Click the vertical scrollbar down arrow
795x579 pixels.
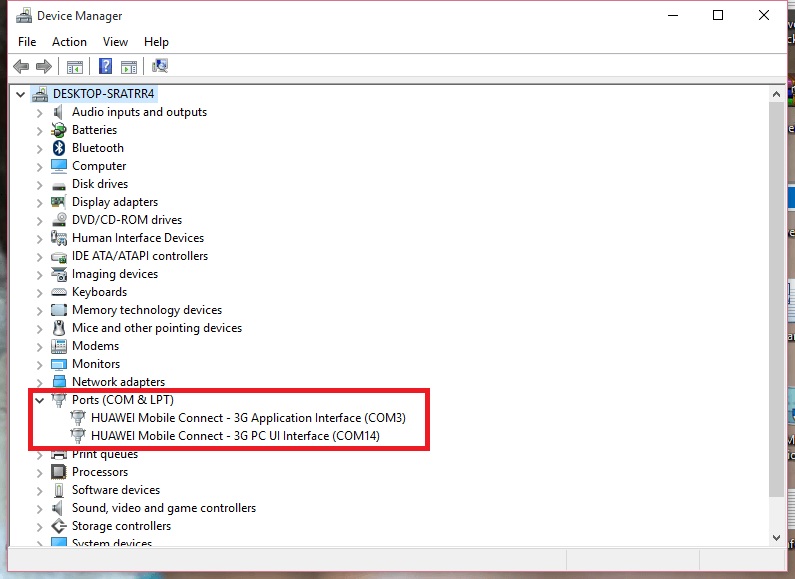click(x=778, y=537)
